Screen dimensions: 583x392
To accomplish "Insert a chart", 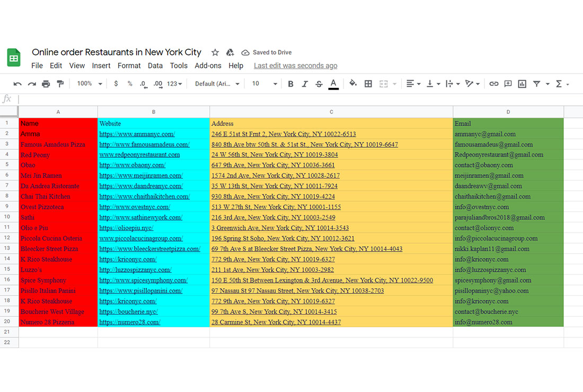I will pyautogui.click(x=522, y=84).
